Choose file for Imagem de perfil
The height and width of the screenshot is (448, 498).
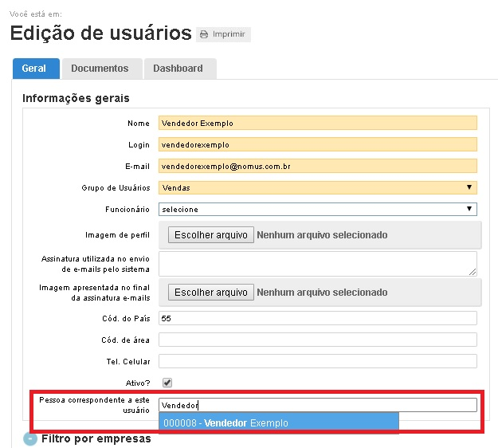tap(211, 235)
